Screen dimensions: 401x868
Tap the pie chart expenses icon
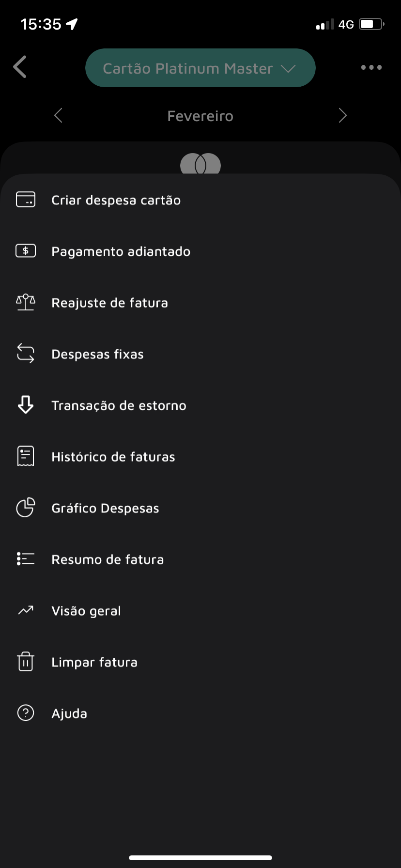point(26,508)
